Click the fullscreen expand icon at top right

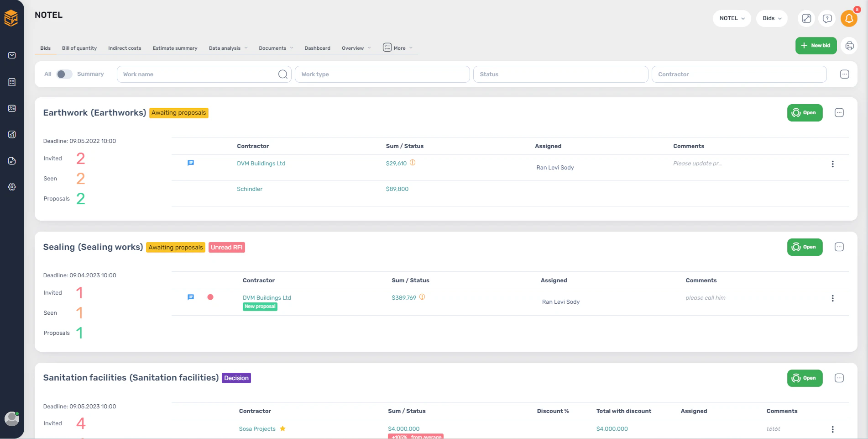click(x=806, y=18)
